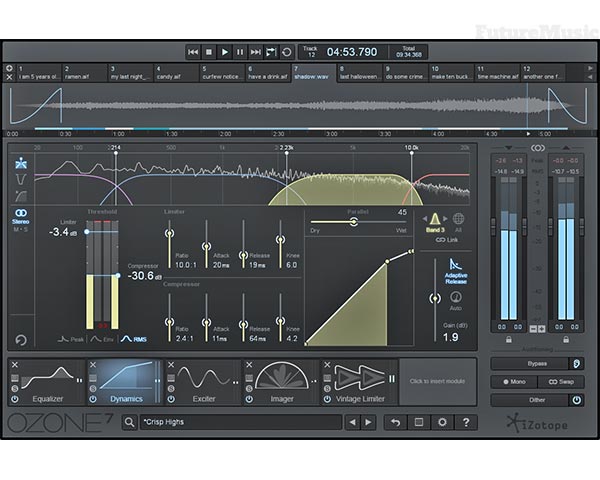600x480 pixels.
Task: Select the 214 Hz crossover handle
Action: point(116,153)
